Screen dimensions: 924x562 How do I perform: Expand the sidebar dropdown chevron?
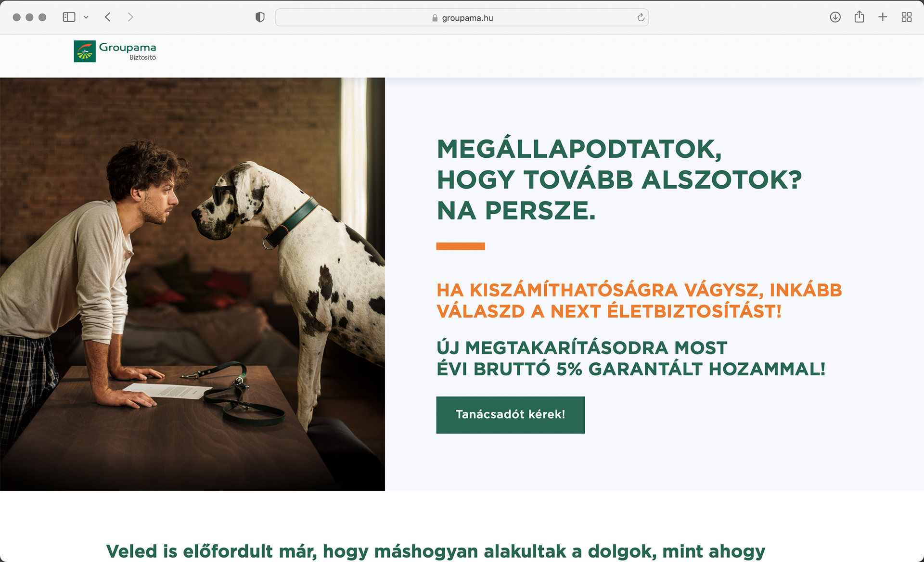(x=86, y=17)
